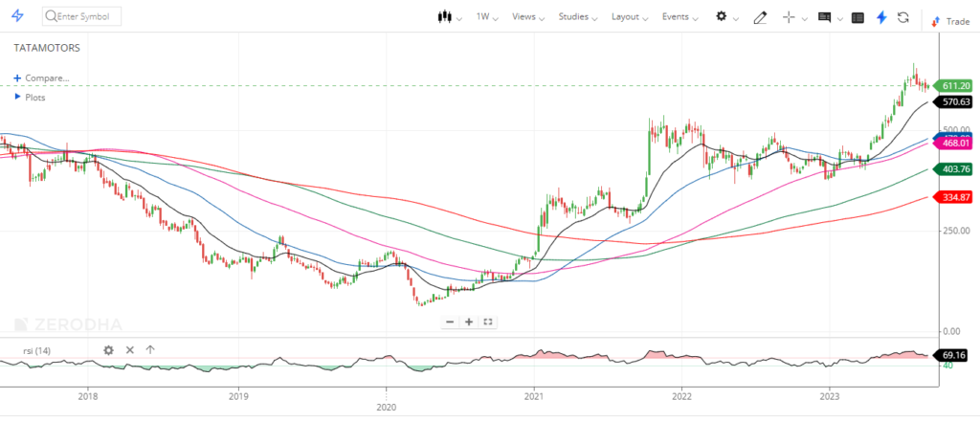The width and height of the screenshot is (980, 422).
Task: Click the 2018 date axis label
Action: coord(88,396)
